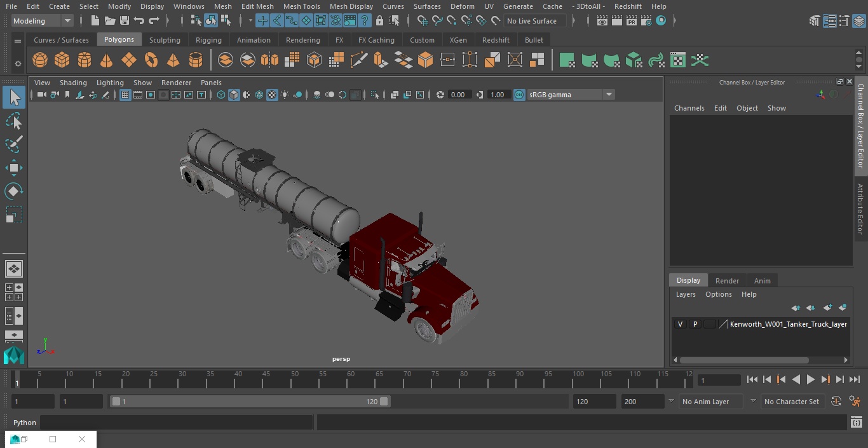The width and height of the screenshot is (868, 448).
Task: Click the Bevel cube shelf icon
Action: 425,60
